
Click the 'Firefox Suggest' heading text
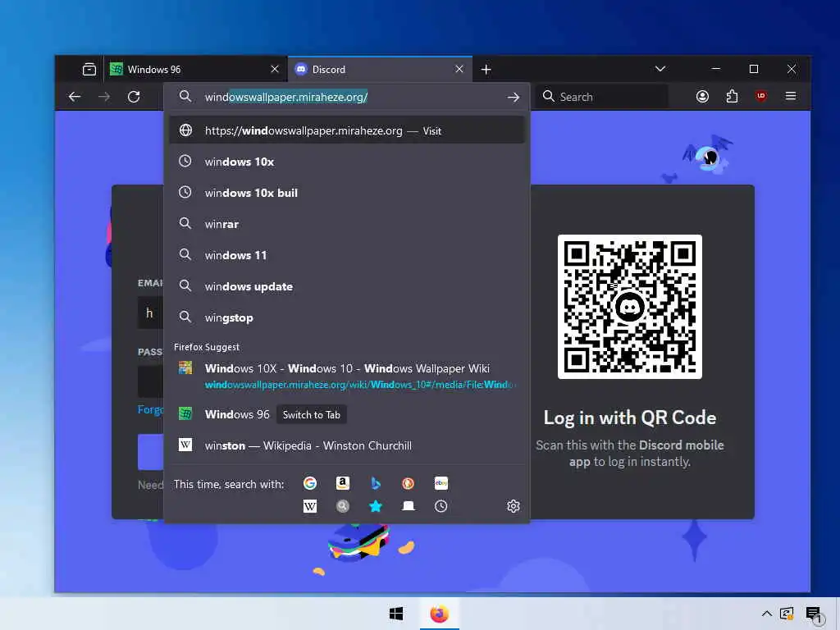pyautogui.click(x=207, y=347)
